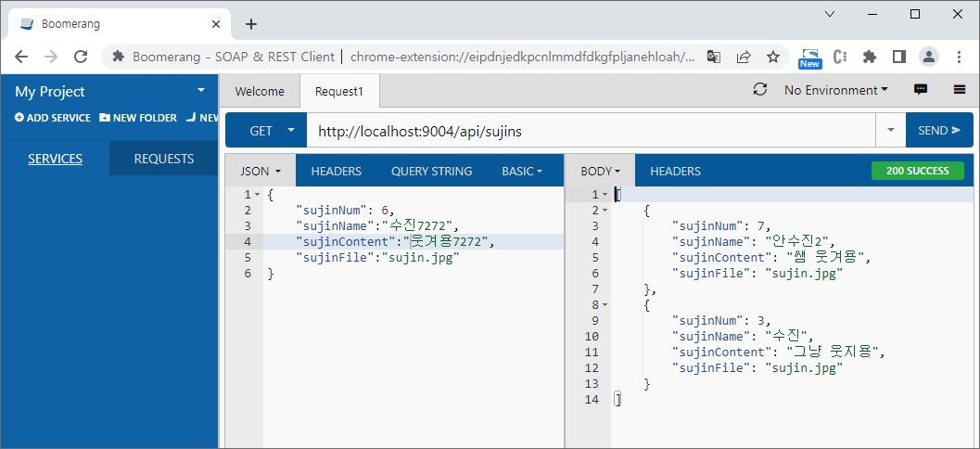Click the 200 SUCCESS status badge
980x449 pixels.
pyautogui.click(x=918, y=171)
